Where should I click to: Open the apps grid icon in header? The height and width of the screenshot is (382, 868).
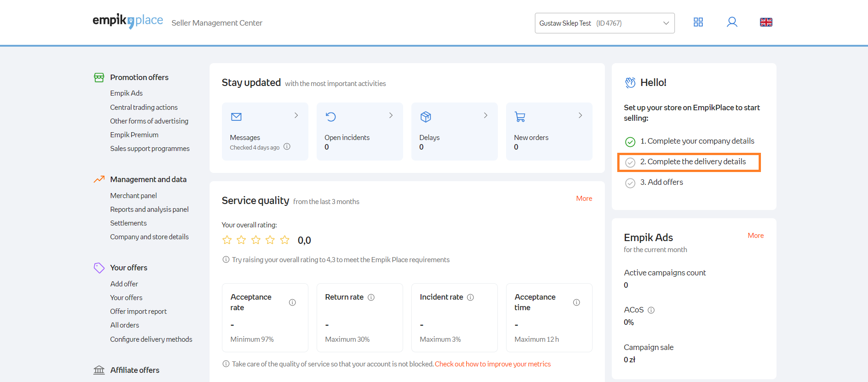(x=698, y=22)
